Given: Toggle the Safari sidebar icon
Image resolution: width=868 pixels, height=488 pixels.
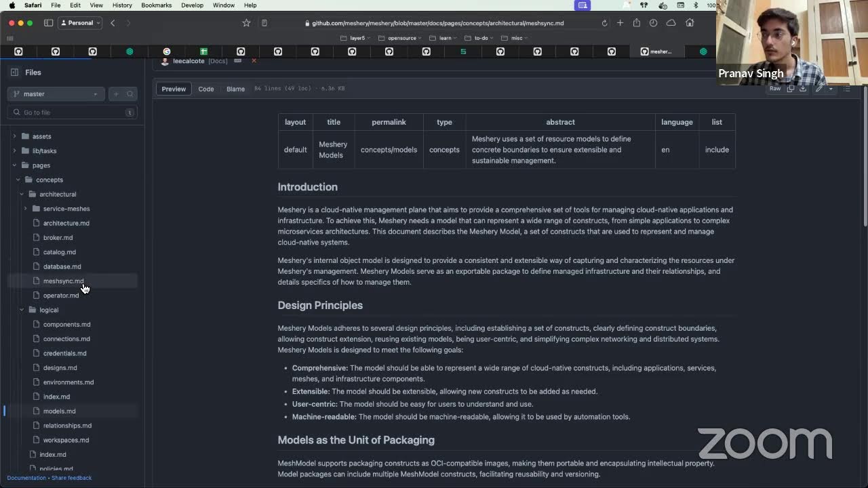Looking at the screenshot, I should [x=49, y=23].
